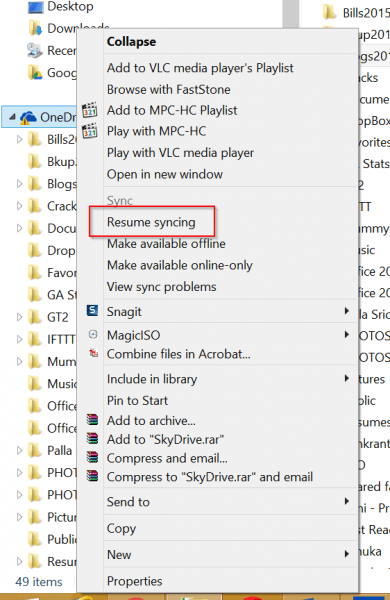Expand the GT2 folder tree arrow

(19, 317)
